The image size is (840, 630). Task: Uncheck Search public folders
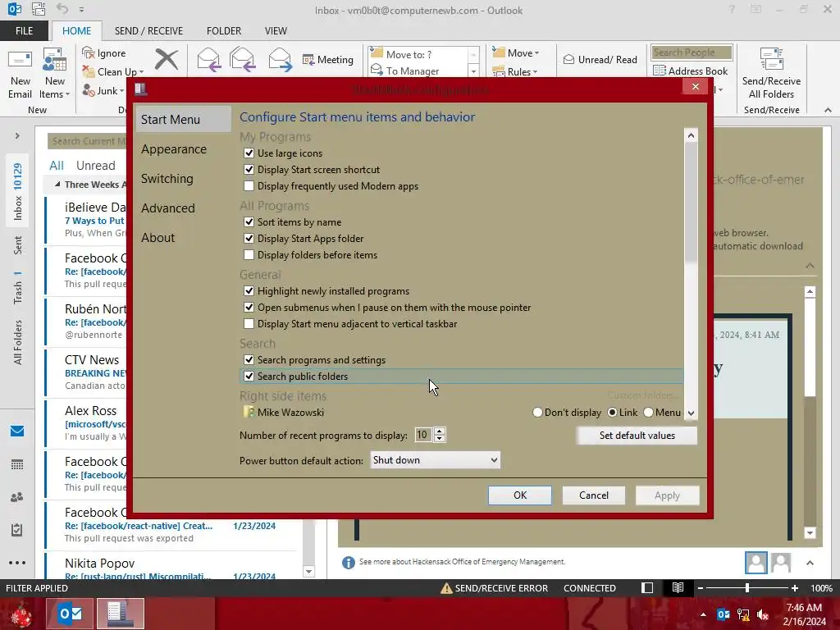click(249, 376)
